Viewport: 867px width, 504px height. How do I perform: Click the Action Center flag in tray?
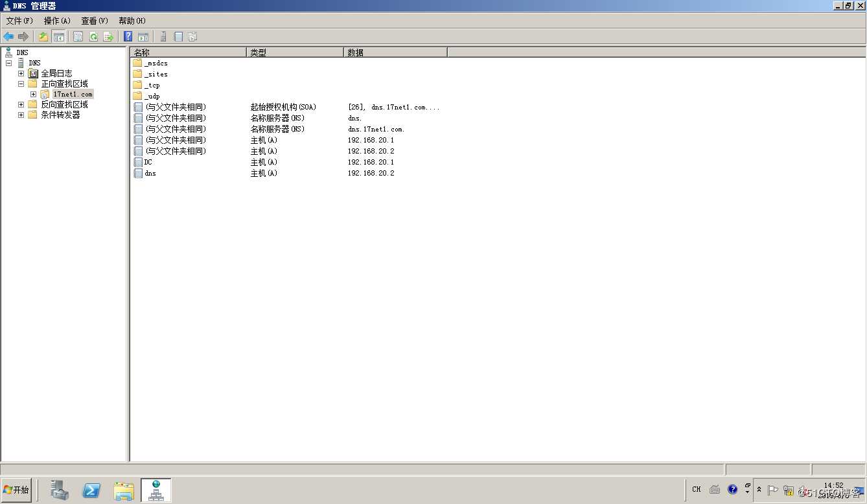pyautogui.click(x=772, y=490)
